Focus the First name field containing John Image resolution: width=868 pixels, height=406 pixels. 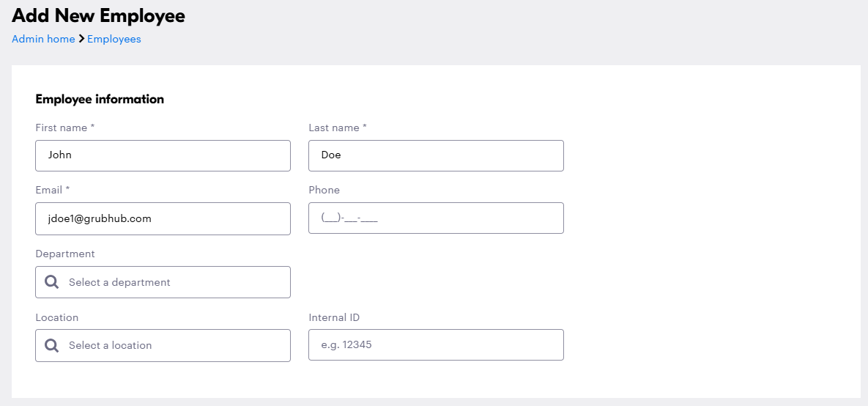(163, 155)
